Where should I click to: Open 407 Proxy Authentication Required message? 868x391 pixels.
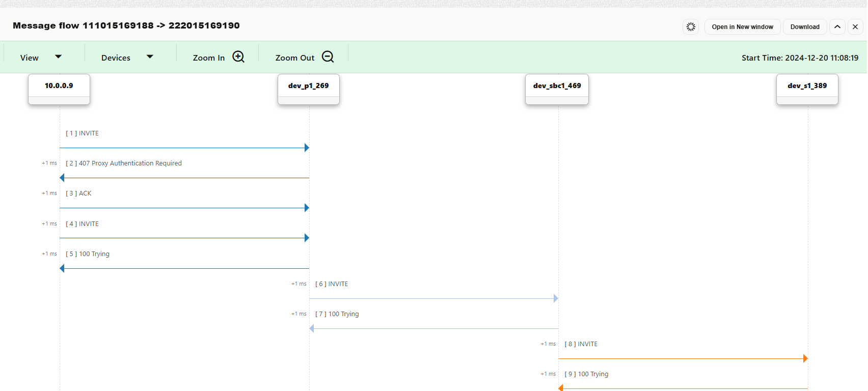click(x=124, y=163)
